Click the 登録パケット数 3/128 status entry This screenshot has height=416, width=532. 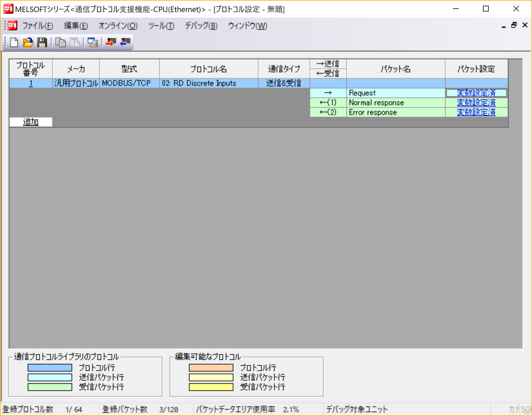tap(140, 409)
